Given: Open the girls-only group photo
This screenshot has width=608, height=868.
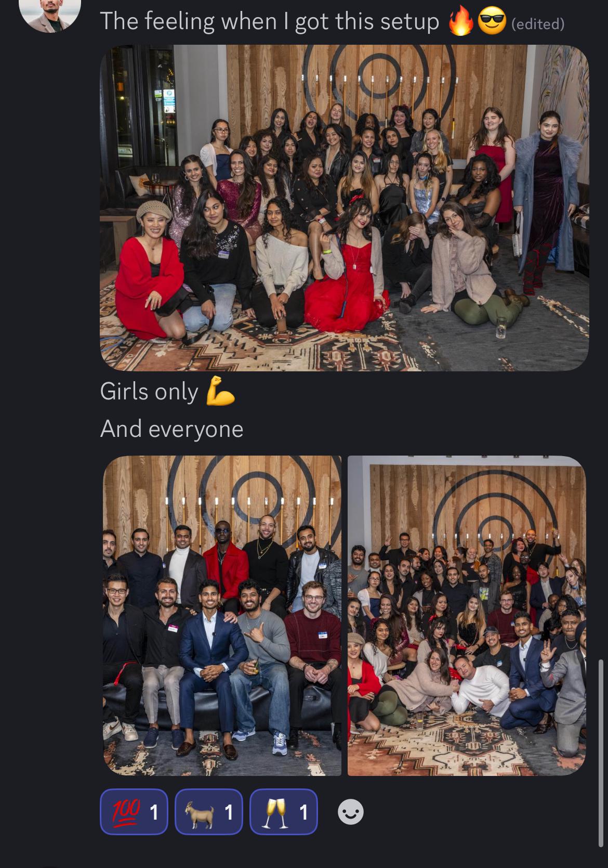Looking at the screenshot, I should (345, 208).
